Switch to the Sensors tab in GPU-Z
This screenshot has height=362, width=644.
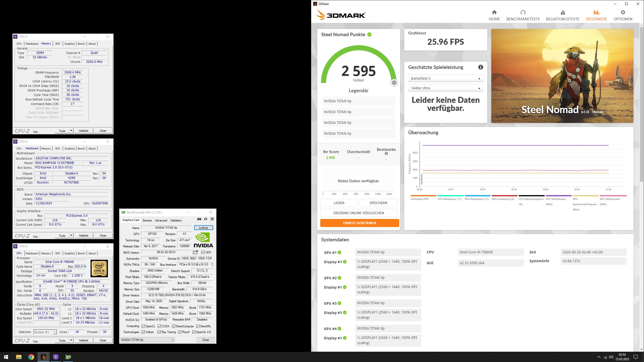147,220
